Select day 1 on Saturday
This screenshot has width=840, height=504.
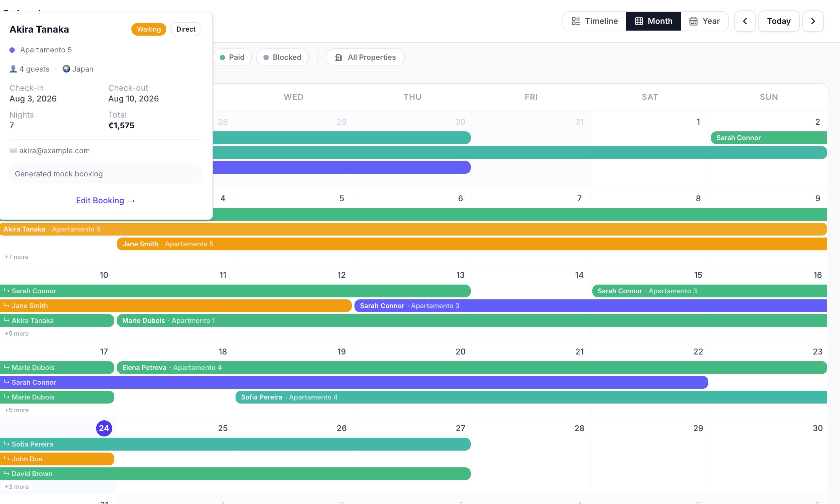[x=698, y=122]
